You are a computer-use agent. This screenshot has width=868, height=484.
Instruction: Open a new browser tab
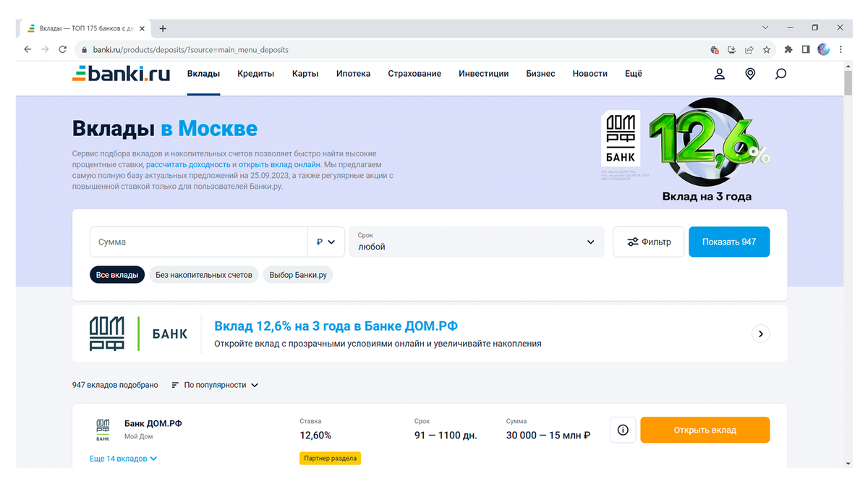click(x=163, y=28)
